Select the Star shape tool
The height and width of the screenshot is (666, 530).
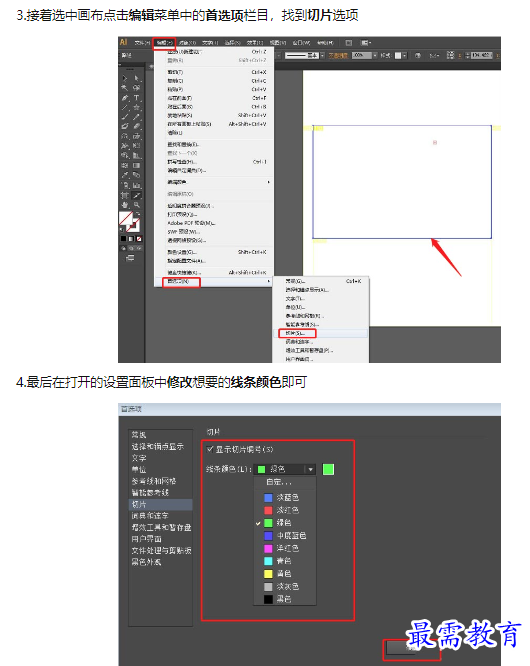coord(137,107)
